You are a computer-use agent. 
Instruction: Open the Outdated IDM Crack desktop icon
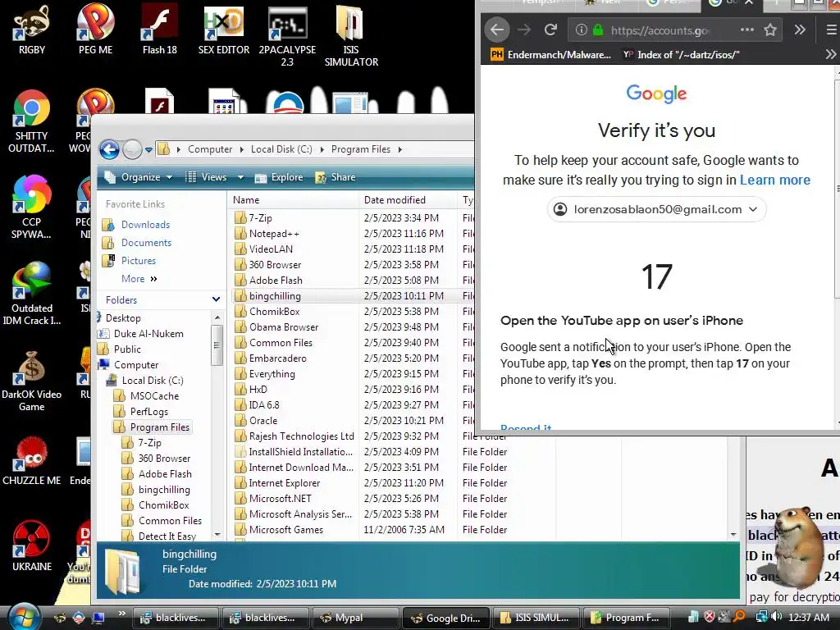tap(32, 294)
